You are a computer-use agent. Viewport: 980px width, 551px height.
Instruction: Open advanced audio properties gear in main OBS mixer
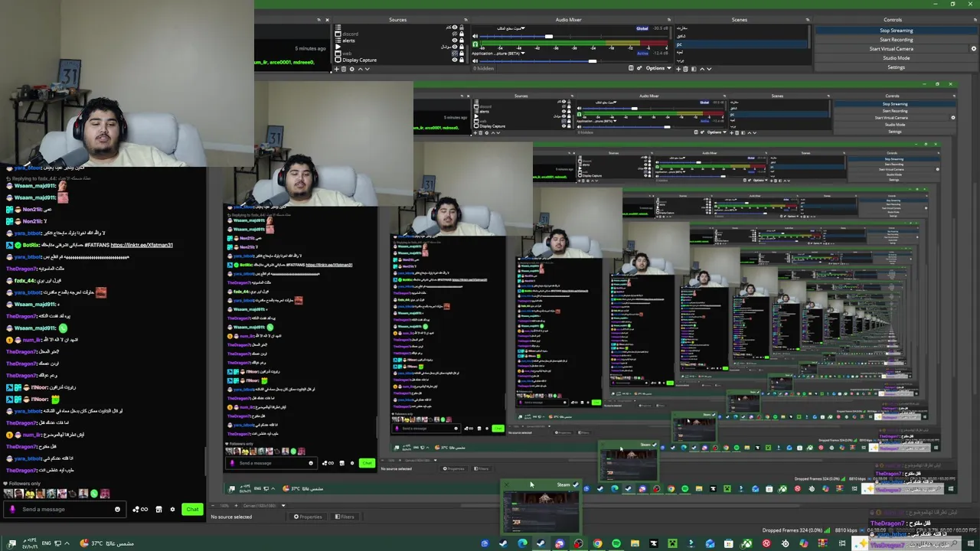point(639,68)
